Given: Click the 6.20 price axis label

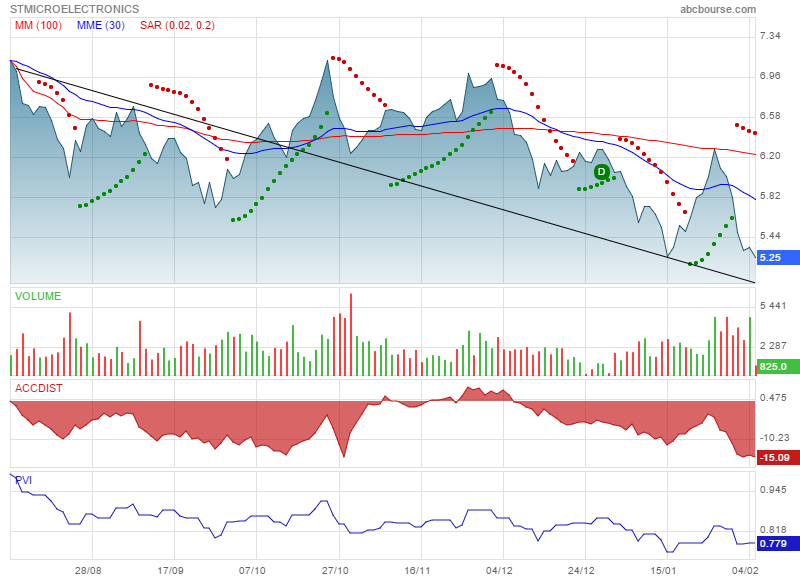Looking at the screenshot, I should 770,156.
